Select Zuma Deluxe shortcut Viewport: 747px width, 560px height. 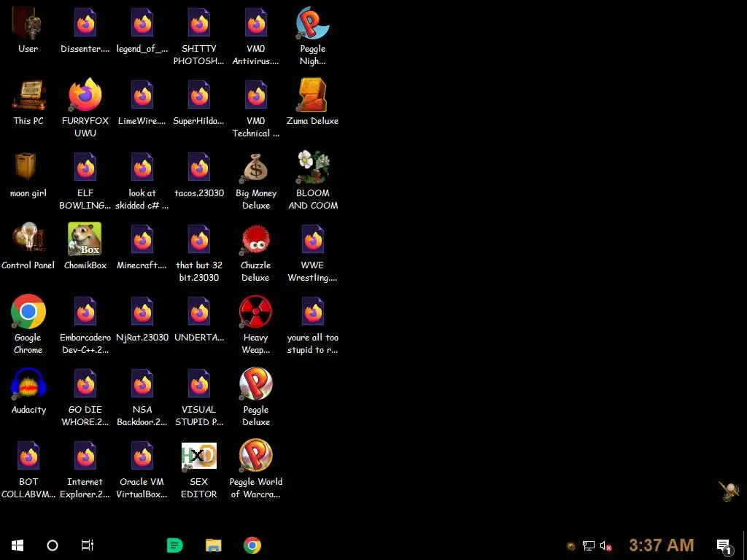pyautogui.click(x=312, y=95)
